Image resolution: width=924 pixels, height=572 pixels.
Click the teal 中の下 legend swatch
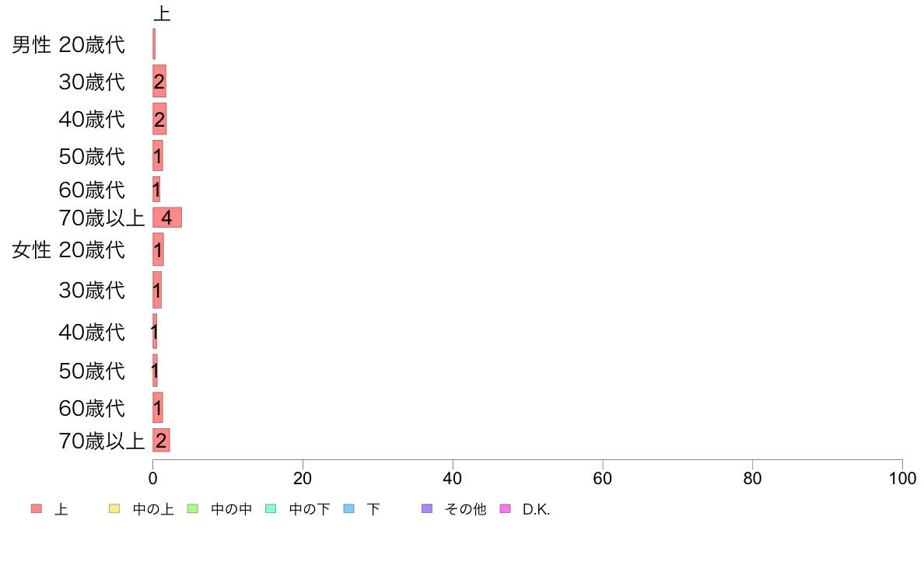(x=271, y=508)
